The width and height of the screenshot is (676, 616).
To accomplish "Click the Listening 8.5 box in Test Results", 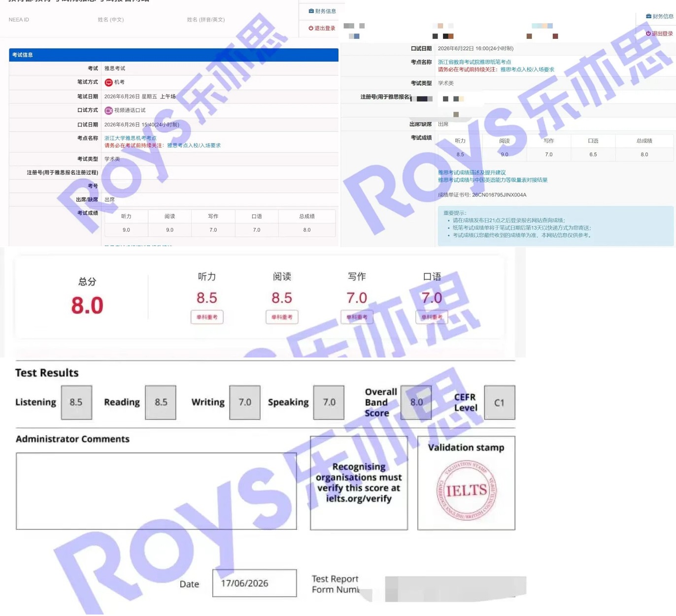I will tap(76, 402).
